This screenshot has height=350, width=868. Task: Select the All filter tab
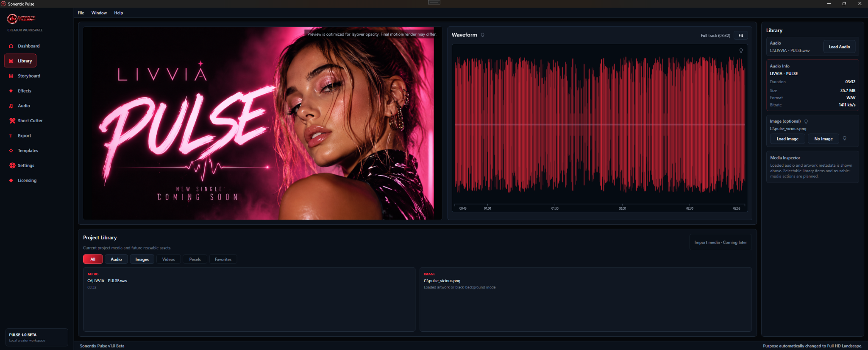[x=93, y=259]
